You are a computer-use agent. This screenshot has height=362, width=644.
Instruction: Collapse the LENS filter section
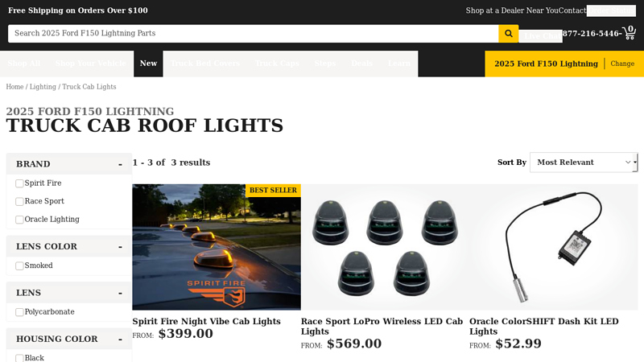(69, 293)
